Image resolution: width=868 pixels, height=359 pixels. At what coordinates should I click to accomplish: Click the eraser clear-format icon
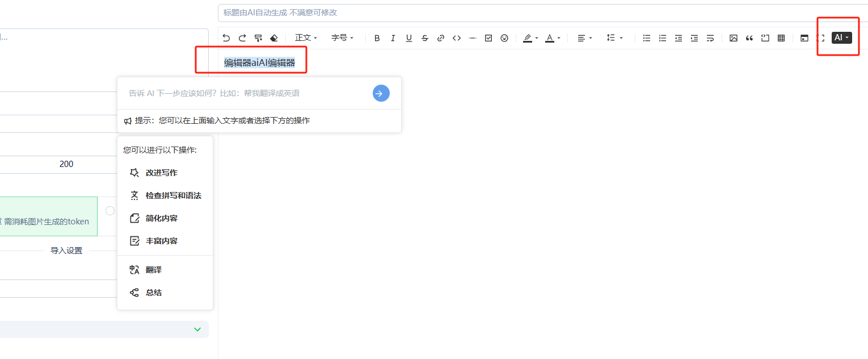(x=274, y=38)
